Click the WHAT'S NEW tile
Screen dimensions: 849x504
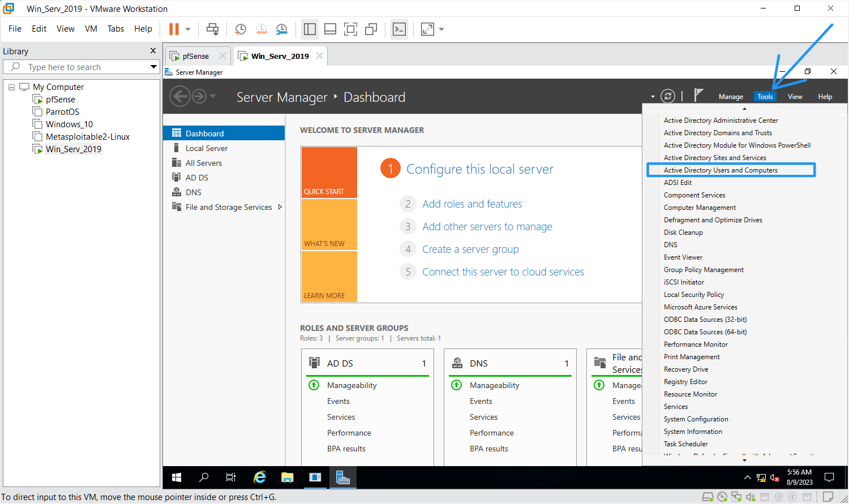click(329, 225)
